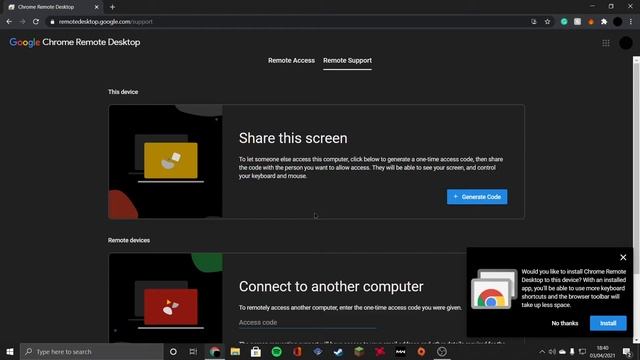Go back with the browser back arrow
The width and height of the screenshot is (640, 360).
pos(9,22)
